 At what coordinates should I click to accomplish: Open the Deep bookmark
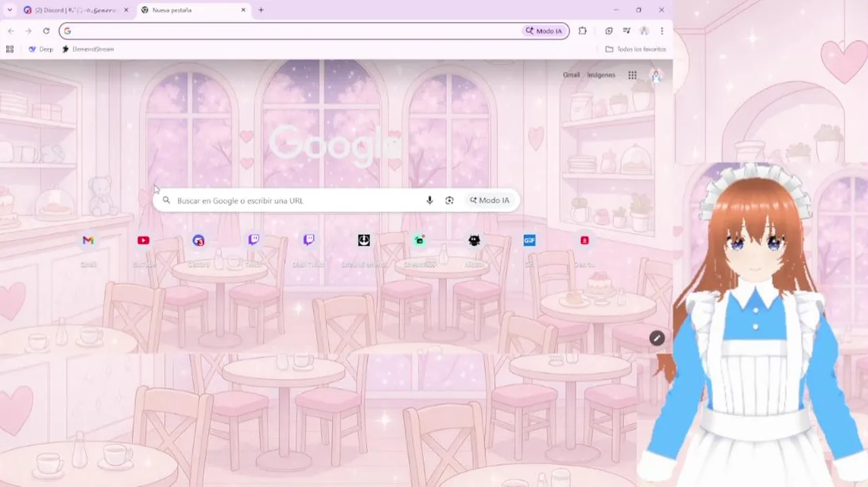tap(41, 49)
